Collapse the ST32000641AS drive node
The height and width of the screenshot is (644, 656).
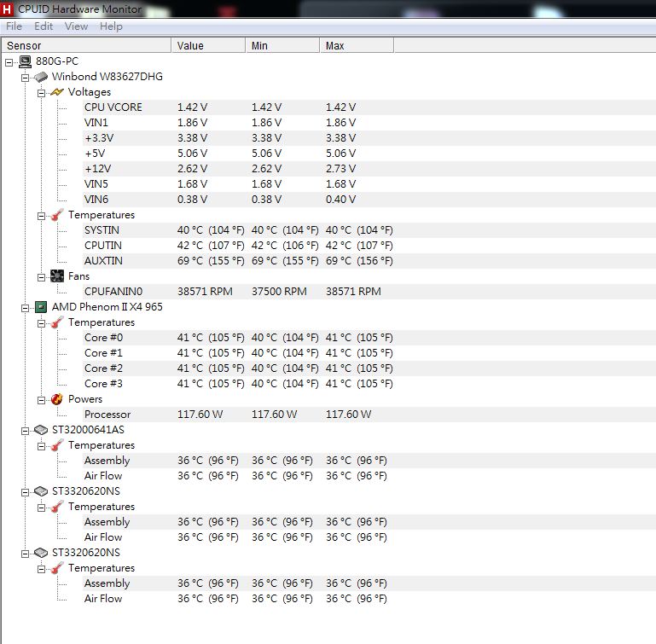pyautogui.click(x=25, y=431)
